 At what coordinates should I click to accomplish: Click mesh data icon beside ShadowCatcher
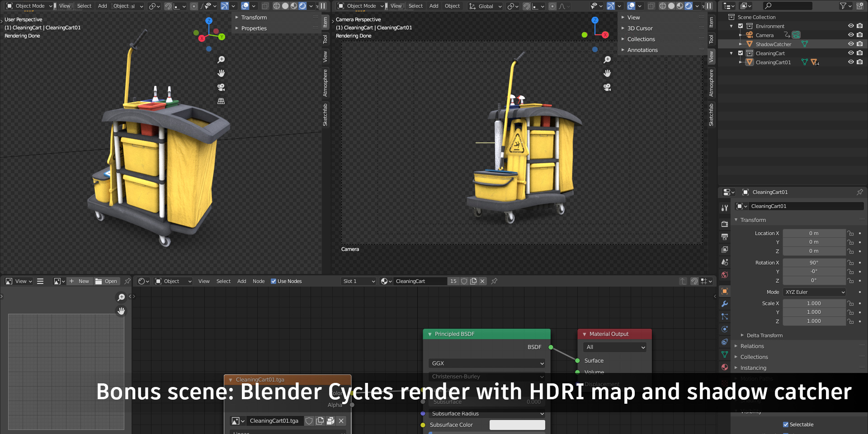[x=805, y=44]
